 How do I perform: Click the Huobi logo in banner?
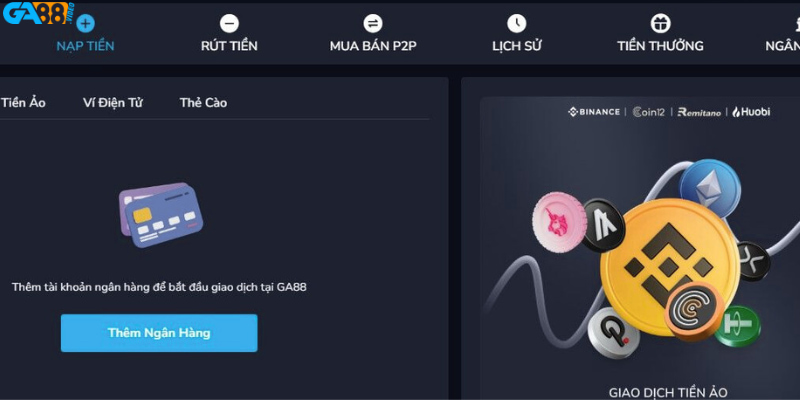(751, 112)
